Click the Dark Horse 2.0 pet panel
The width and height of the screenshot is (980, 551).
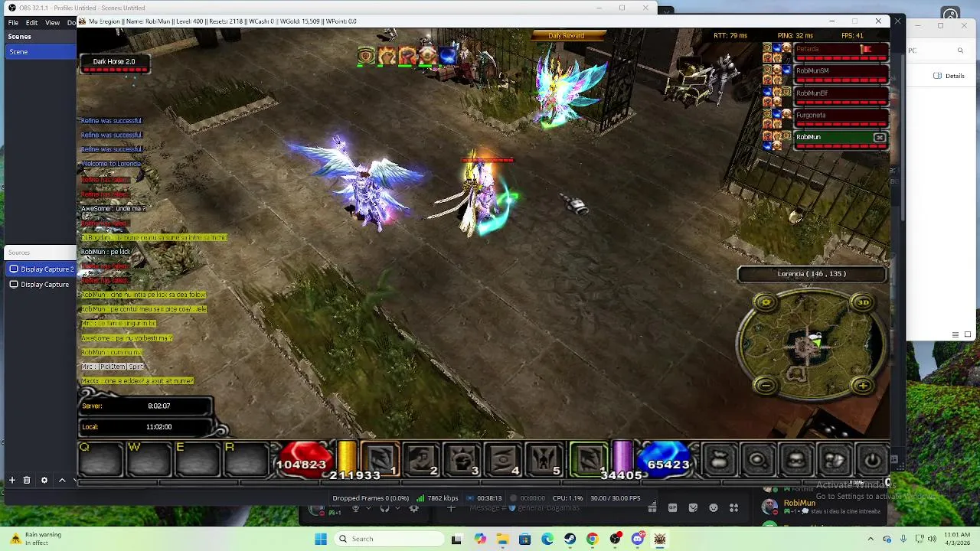[114, 65]
